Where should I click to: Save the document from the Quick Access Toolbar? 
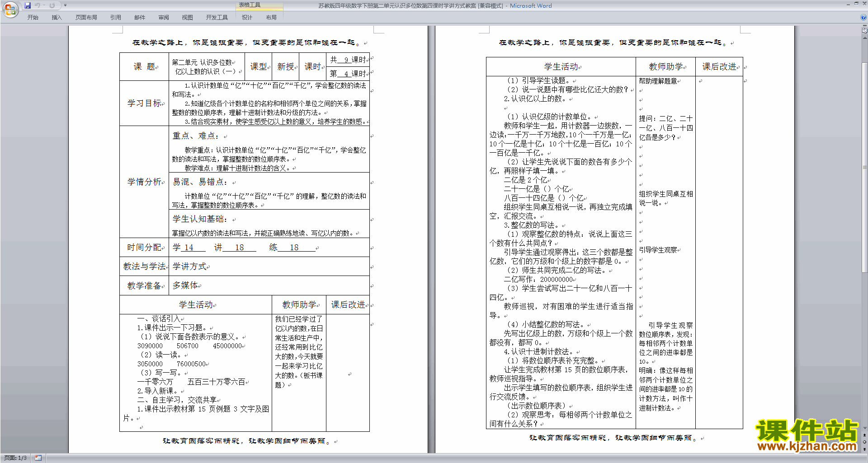[x=28, y=5]
